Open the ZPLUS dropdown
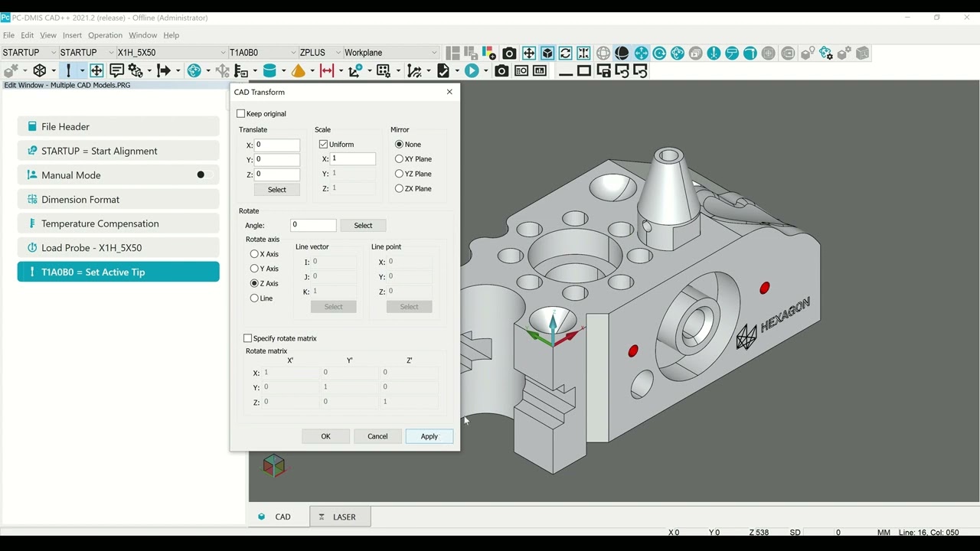 [x=321, y=53]
